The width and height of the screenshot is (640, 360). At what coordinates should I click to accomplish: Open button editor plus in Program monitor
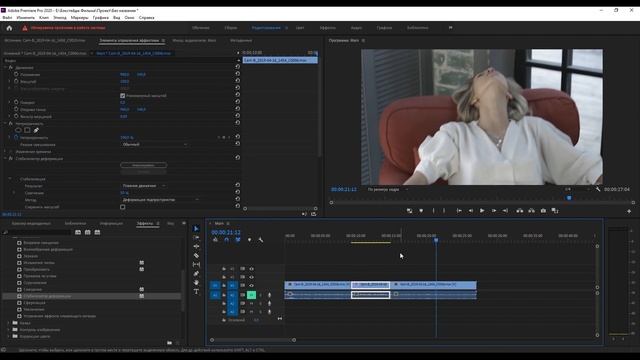coord(629,211)
